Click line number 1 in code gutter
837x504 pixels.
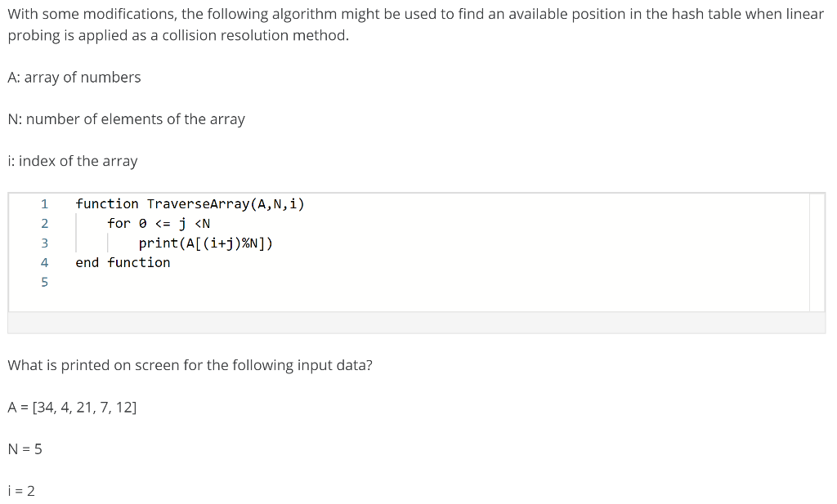(x=44, y=204)
